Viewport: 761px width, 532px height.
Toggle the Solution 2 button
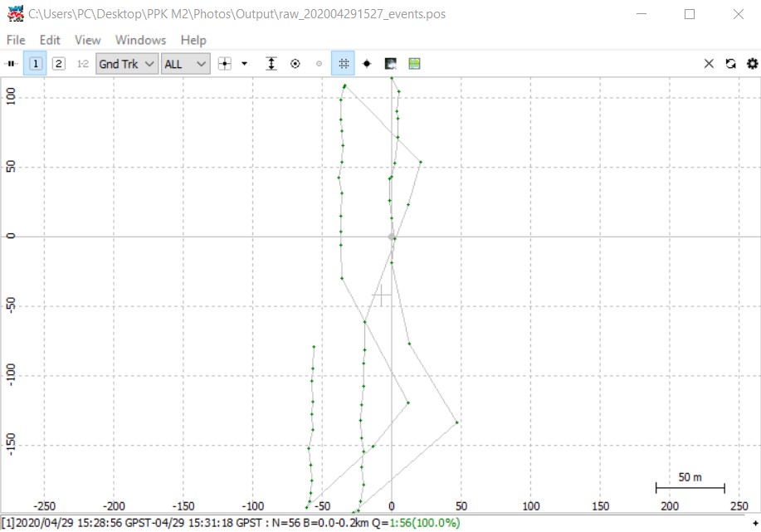[59, 64]
